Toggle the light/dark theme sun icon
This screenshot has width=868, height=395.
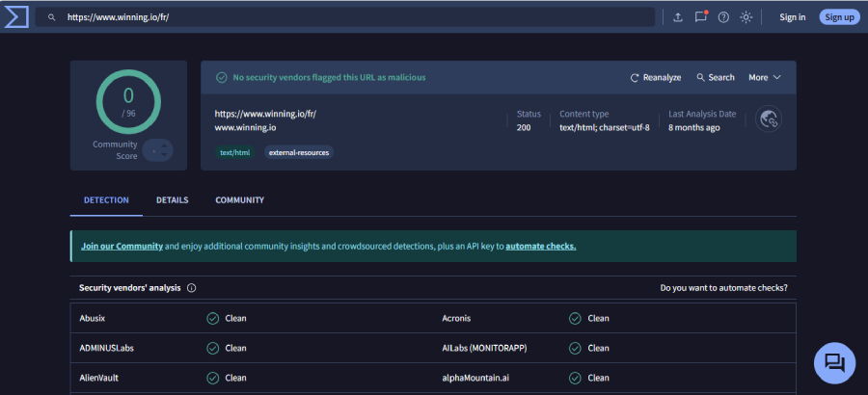pyautogui.click(x=746, y=17)
